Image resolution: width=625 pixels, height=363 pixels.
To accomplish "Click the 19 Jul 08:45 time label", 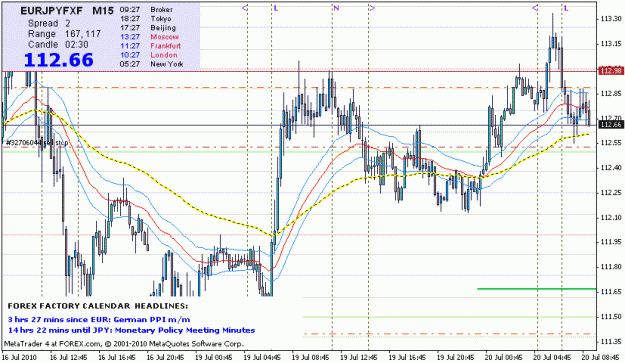I will (311, 357).
